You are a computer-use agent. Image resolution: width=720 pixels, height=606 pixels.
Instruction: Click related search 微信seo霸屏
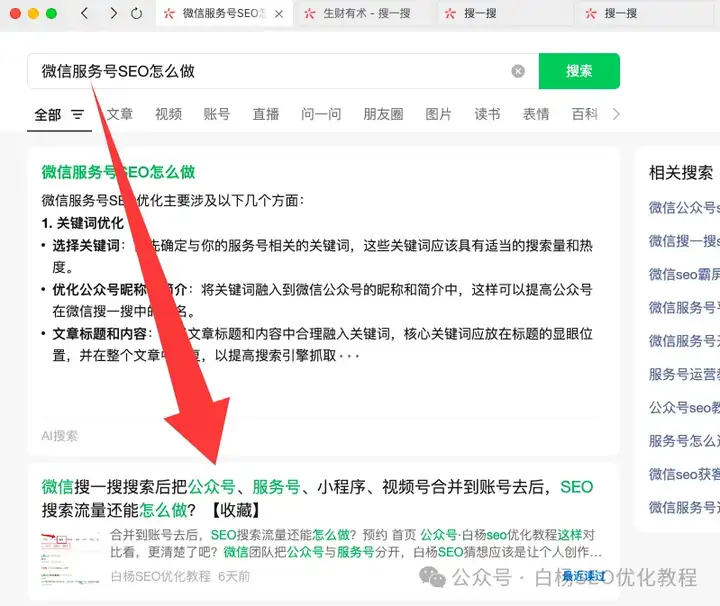(x=684, y=275)
